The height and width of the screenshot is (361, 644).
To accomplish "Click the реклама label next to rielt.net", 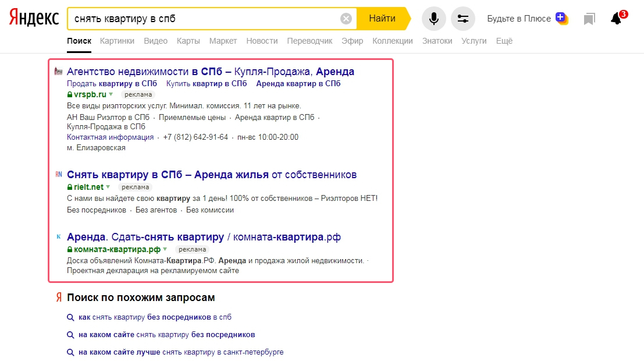I will [135, 187].
